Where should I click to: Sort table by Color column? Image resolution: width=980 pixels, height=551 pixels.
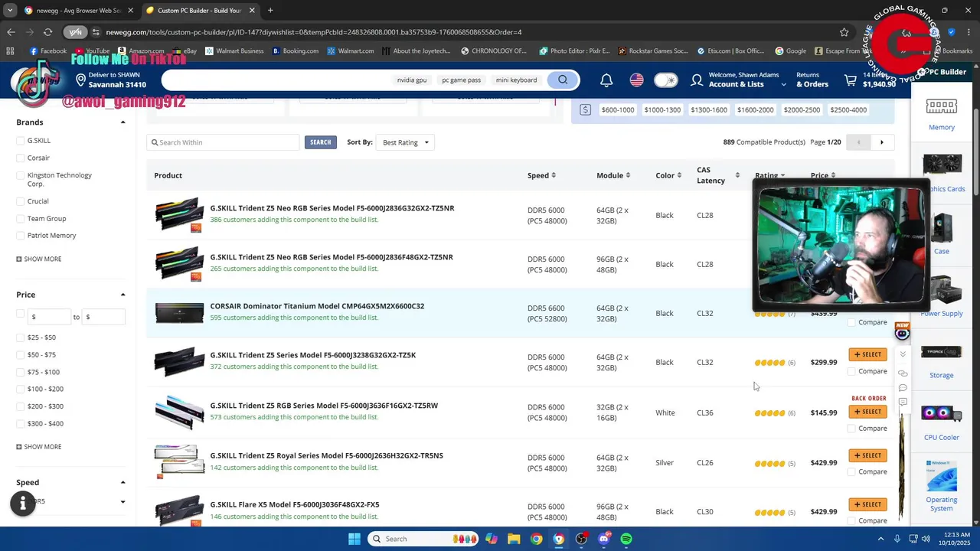point(668,175)
